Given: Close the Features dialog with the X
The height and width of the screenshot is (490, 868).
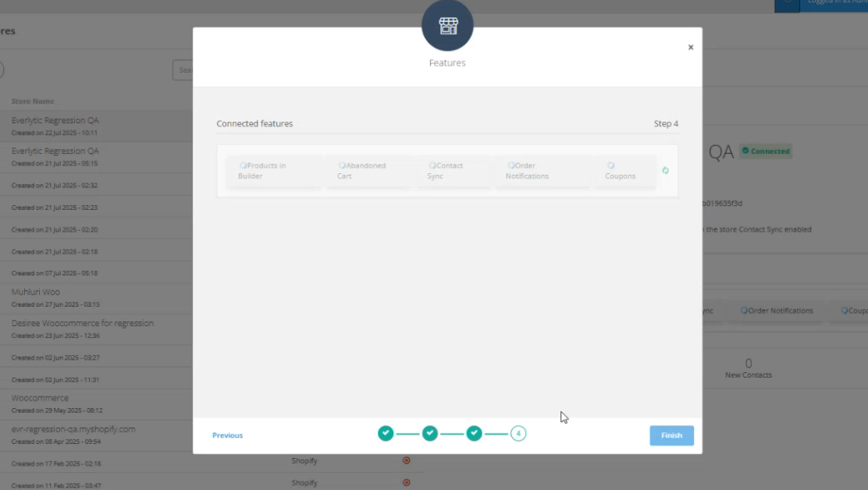Looking at the screenshot, I should click(690, 48).
